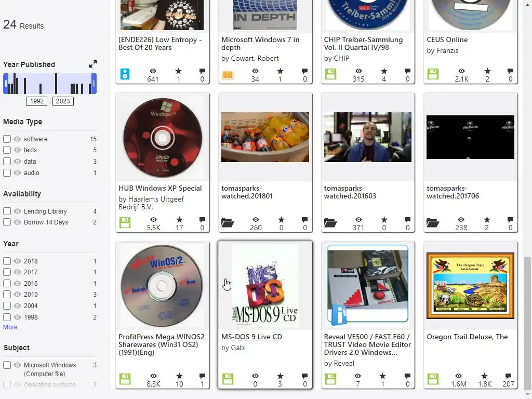The height and width of the screenshot is (399, 532).
Task: Check the Microsoft Windows subject checkbox
Action: [x=7, y=365]
